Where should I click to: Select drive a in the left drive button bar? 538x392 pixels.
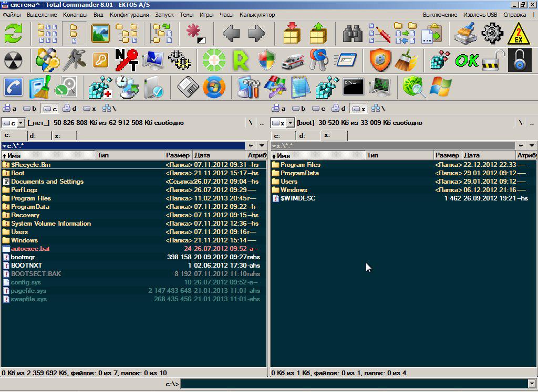tap(10, 109)
